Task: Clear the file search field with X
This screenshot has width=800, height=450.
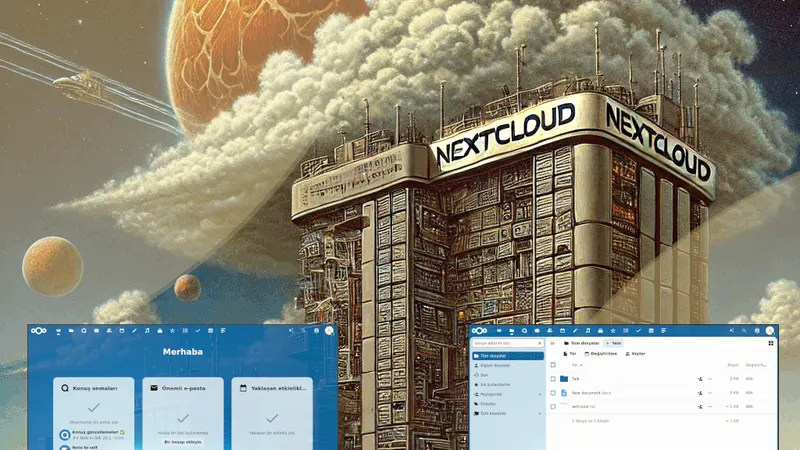Action: coord(540,343)
